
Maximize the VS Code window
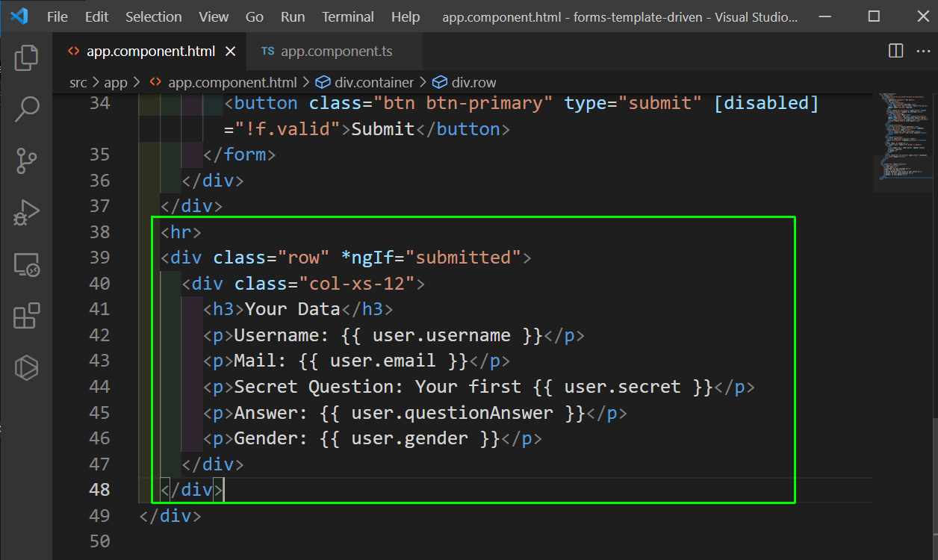[874, 16]
